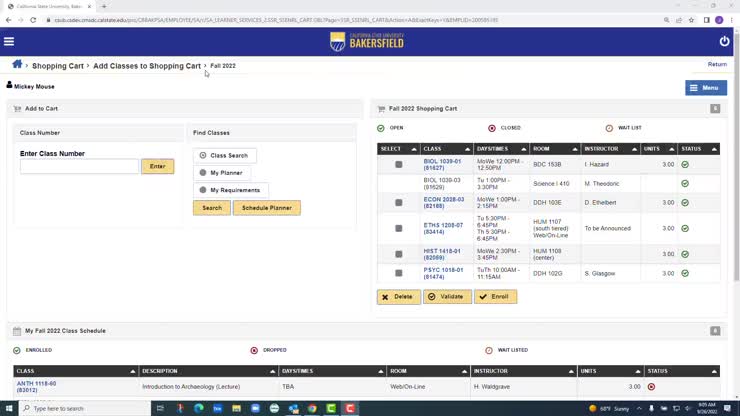This screenshot has height=416, width=740.
Task: Enroll in selected classes
Action: (496, 297)
